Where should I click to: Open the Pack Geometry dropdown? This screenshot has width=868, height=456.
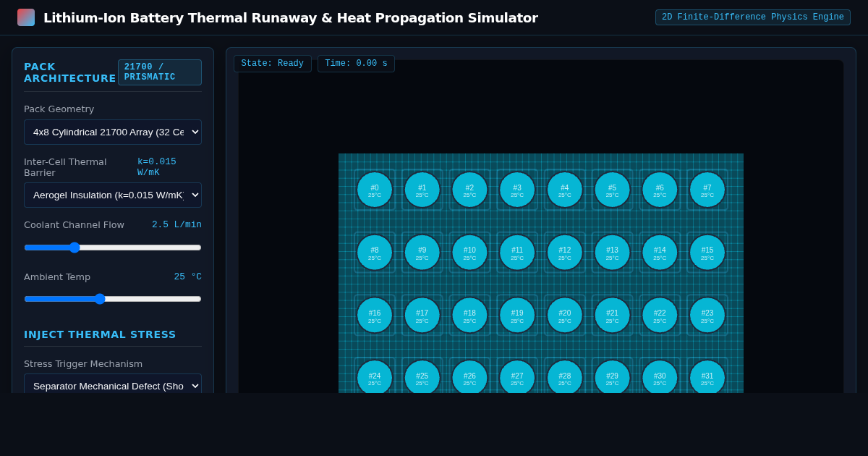[113, 132]
